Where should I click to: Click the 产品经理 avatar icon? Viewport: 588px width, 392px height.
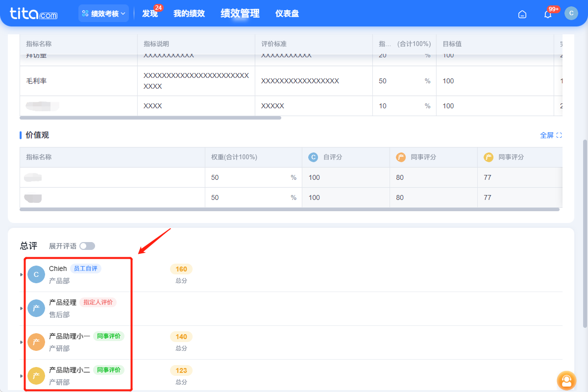point(36,308)
